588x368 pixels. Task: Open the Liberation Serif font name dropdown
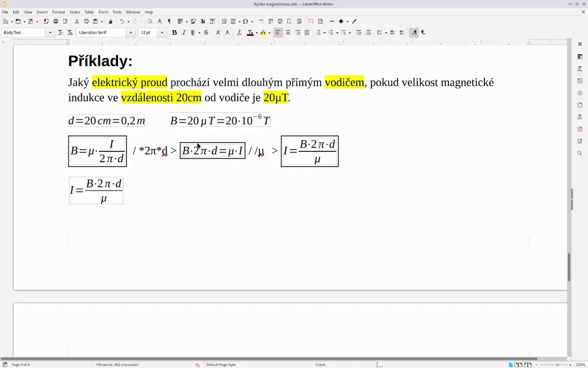[x=131, y=33]
